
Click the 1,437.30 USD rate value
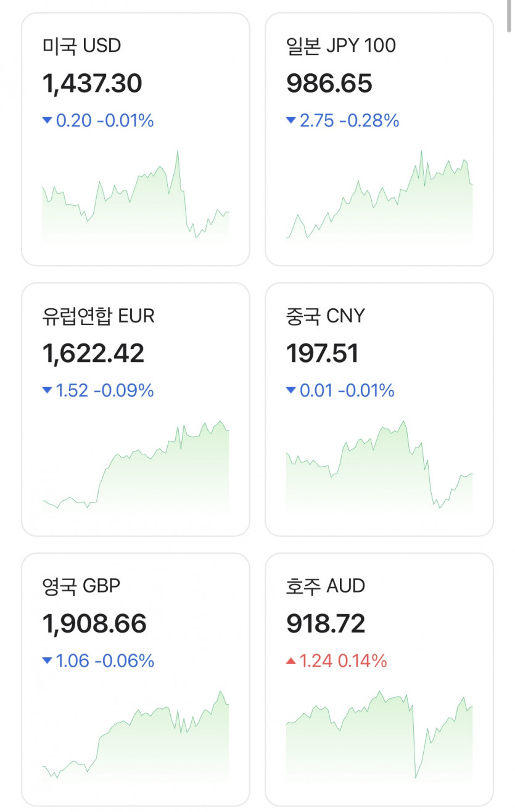point(93,83)
